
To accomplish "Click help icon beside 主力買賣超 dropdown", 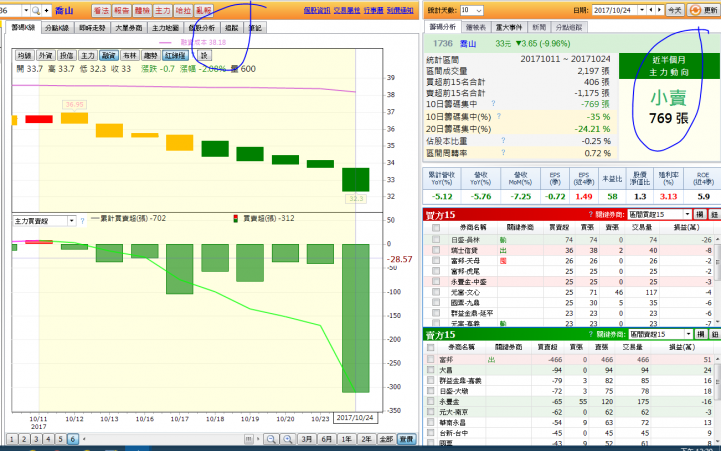I will pyautogui.click(x=82, y=221).
